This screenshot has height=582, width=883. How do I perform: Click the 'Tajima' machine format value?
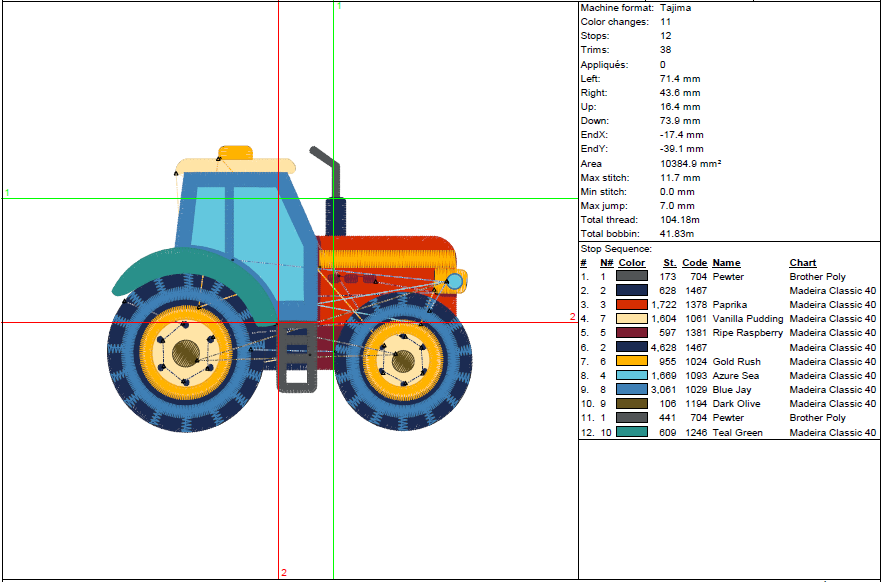coord(675,8)
